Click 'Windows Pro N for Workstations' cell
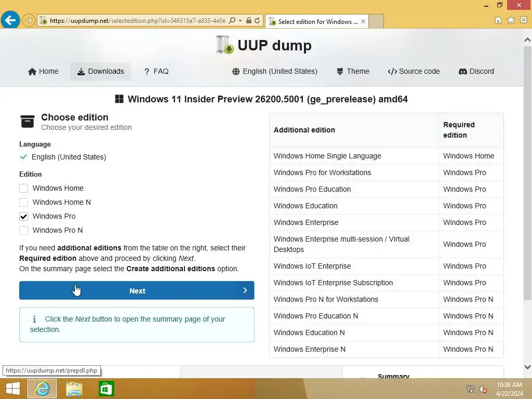Screen dimensions: 532x399 354,299
